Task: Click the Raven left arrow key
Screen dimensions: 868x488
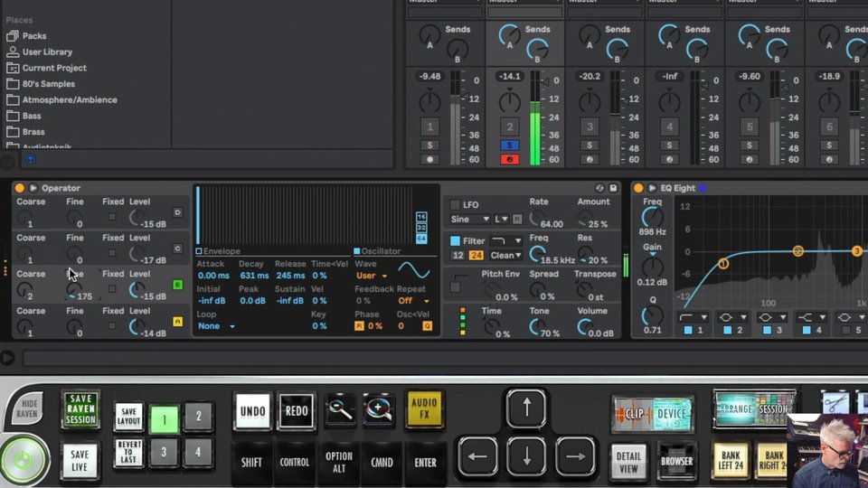Action: (477, 456)
